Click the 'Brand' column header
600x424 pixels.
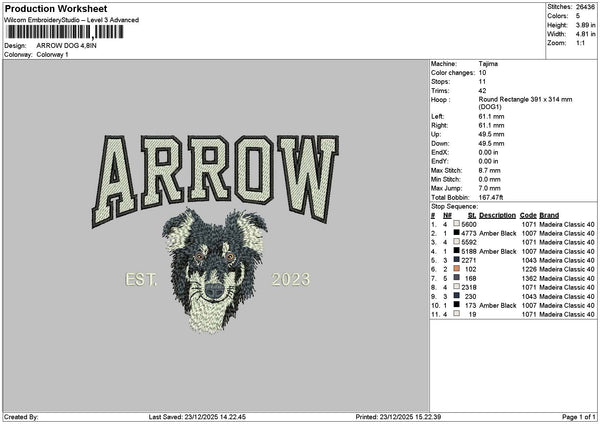(549, 215)
